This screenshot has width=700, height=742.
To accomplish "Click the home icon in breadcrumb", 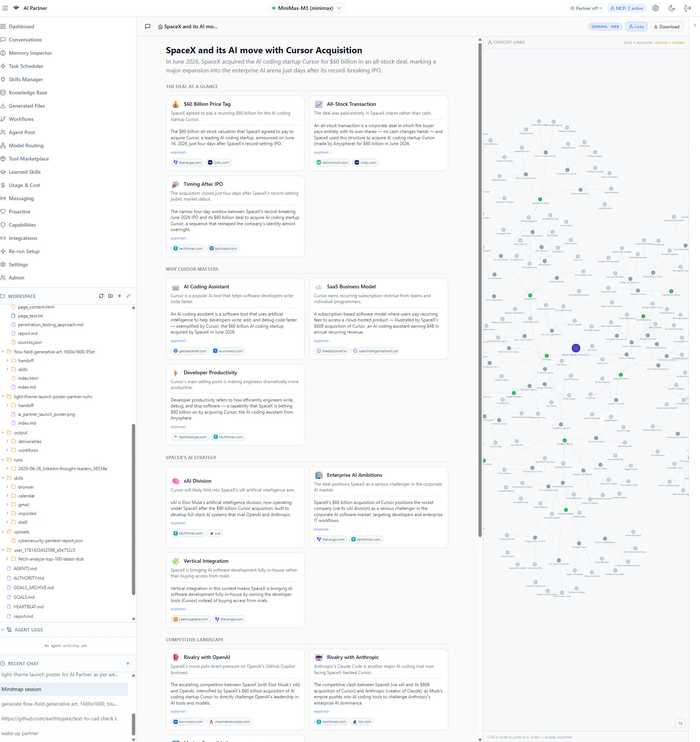I will coord(160,27).
